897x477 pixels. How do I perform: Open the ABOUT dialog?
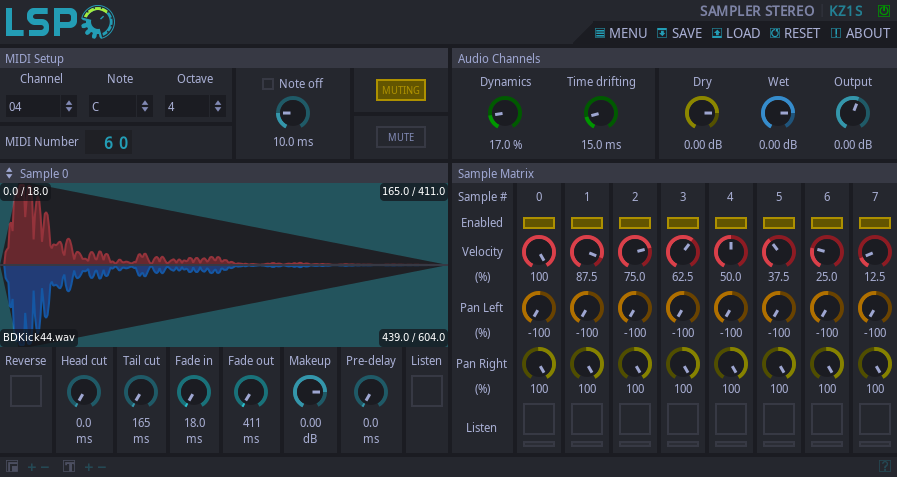coord(860,33)
